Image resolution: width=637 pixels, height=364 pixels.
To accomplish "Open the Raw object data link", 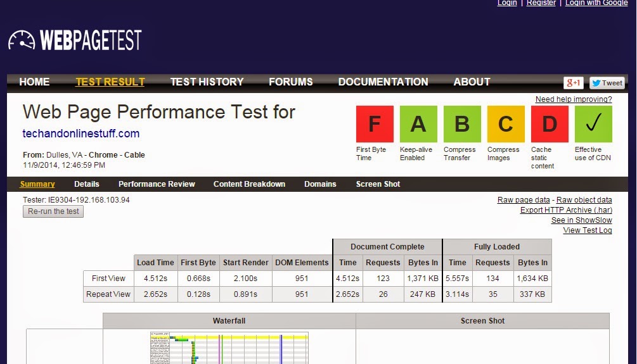I will tap(584, 199).
